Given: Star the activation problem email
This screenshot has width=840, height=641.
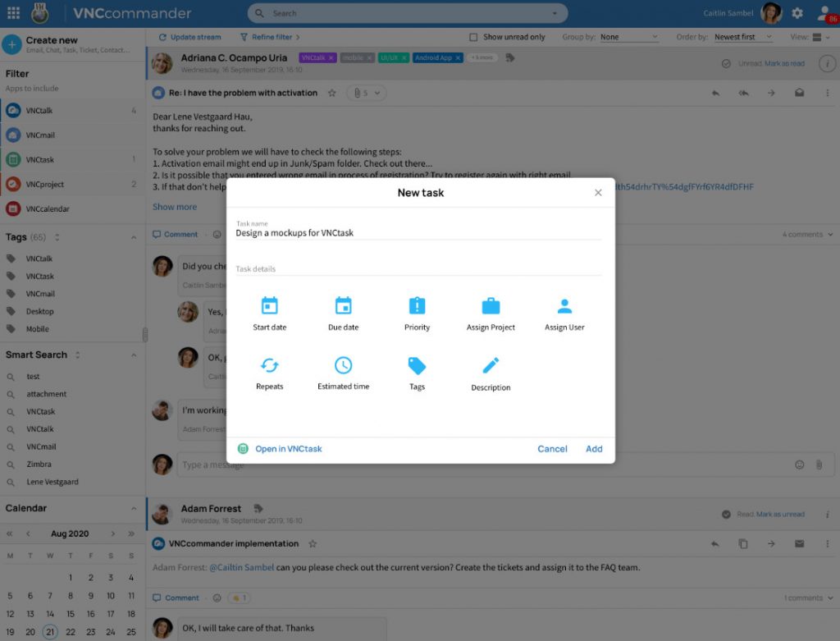Looking at the screenshot, I should pos(331,93).
